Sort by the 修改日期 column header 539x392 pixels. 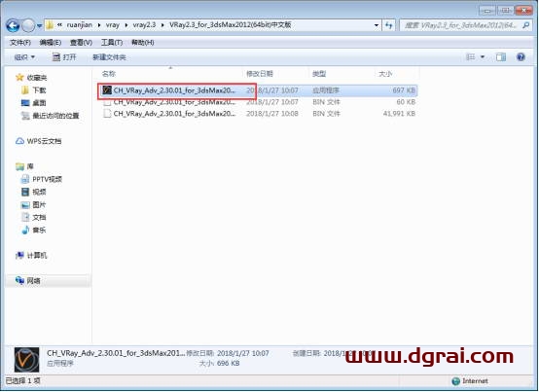[x=260, y=74]
